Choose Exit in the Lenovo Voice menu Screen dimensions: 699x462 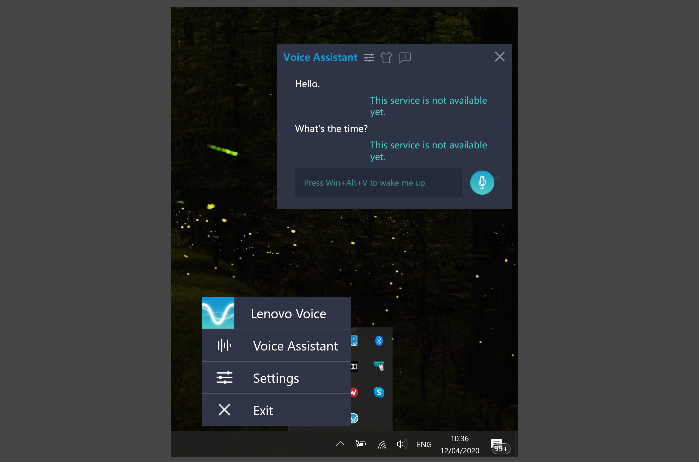pos(276,410)
